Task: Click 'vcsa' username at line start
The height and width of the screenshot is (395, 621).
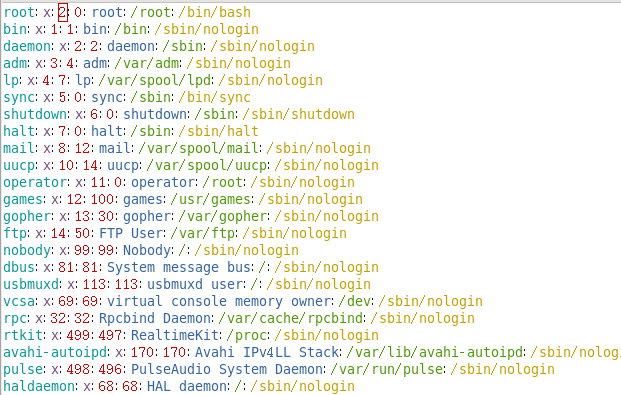Action: [19, 301]
